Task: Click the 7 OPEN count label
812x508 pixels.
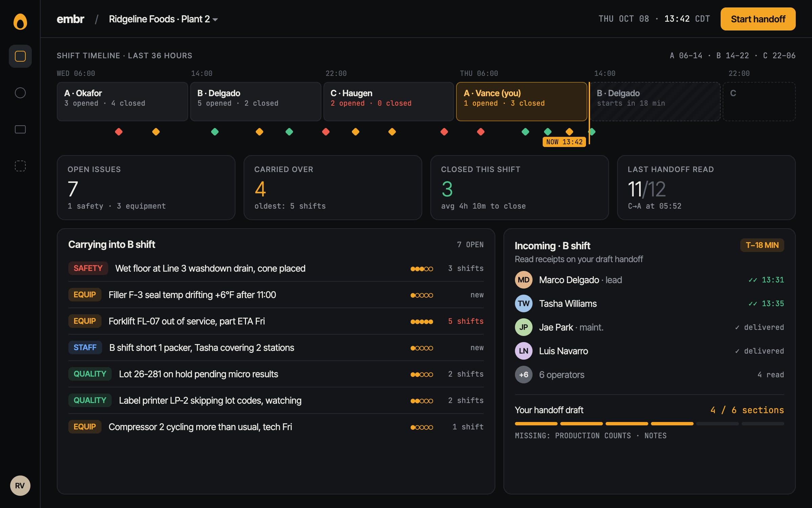Action: [x=470, y=245]
